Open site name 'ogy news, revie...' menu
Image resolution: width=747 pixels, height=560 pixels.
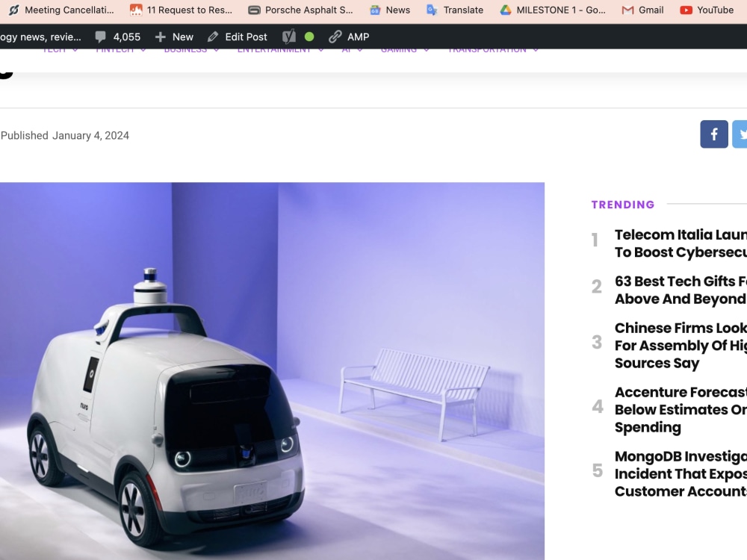40,37
